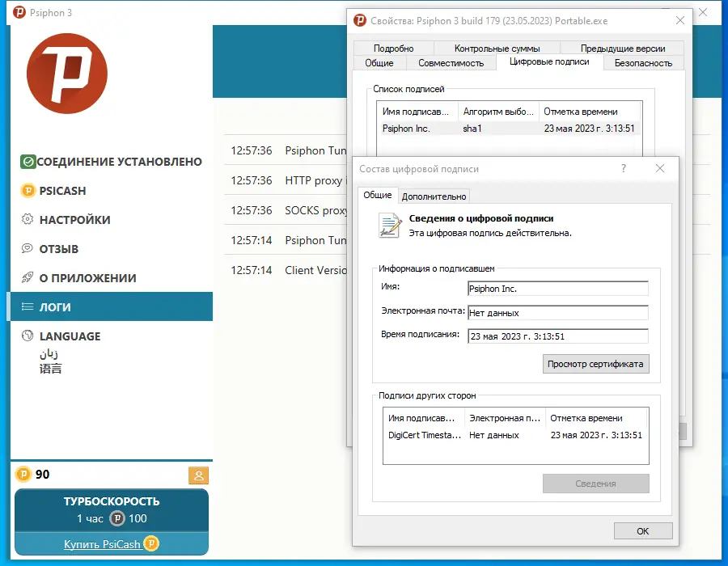The image size is (728, 566).
Task: Switch to the Безопасность tab
Action: click(643, 62)
